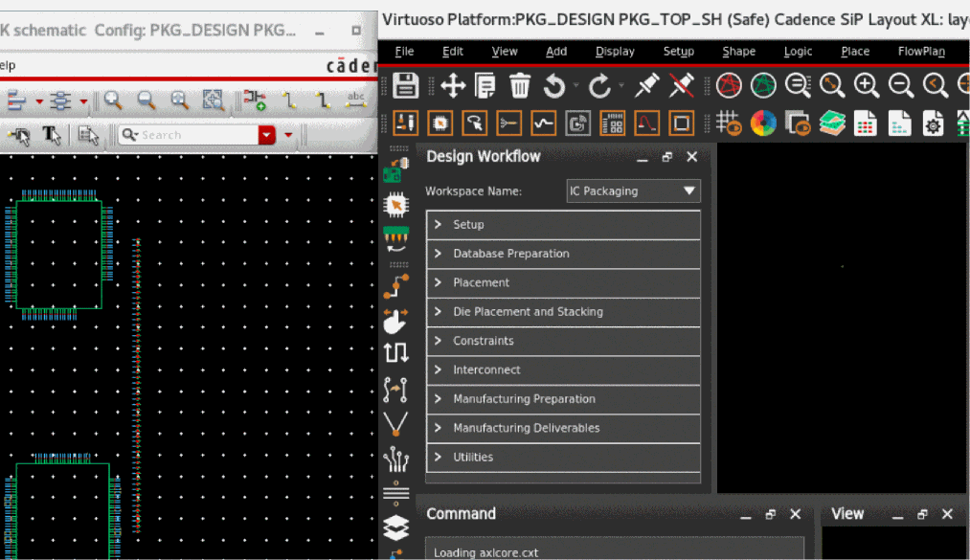Click the zoom to selection icon in schematic
The height and width of the screenshot is (560, 970).
[x=213, y=101]
